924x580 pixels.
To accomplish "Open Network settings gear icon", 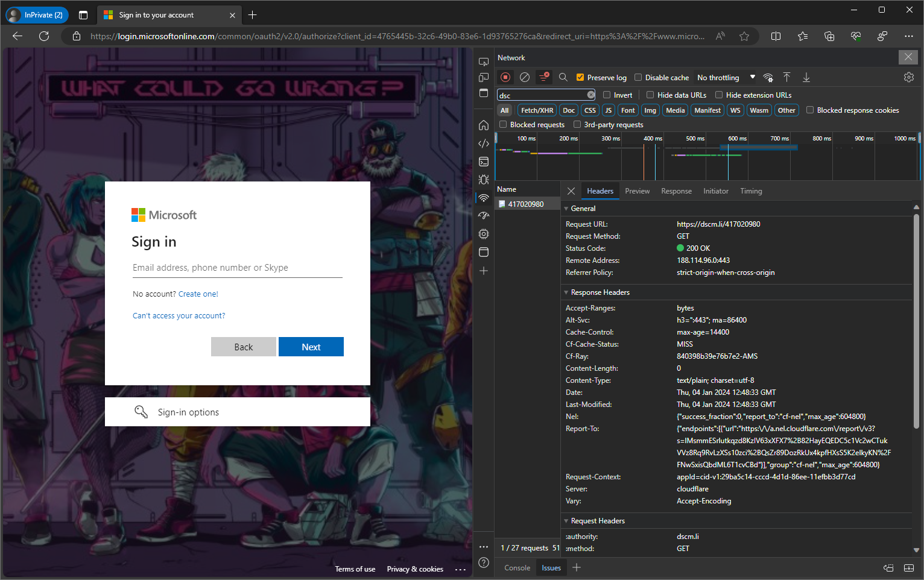I will (x=908, y=77).
